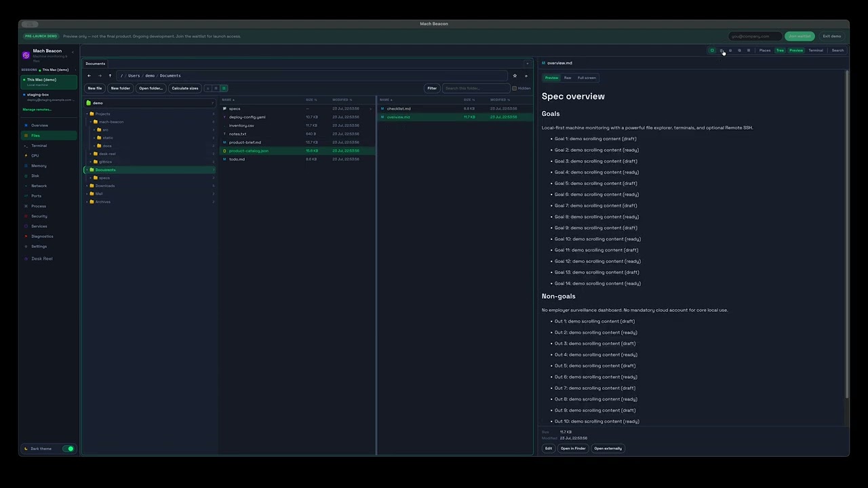Viewport: 868px width, 488px height.
Task: Switch preview to Raw view
Action: pos(568,78)
